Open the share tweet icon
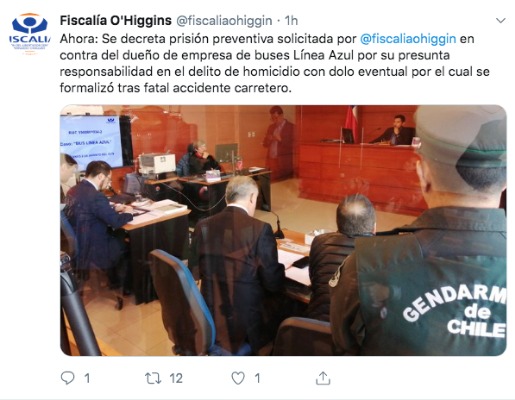This screenshot has width=515, height=400. (x=323, y=378)
